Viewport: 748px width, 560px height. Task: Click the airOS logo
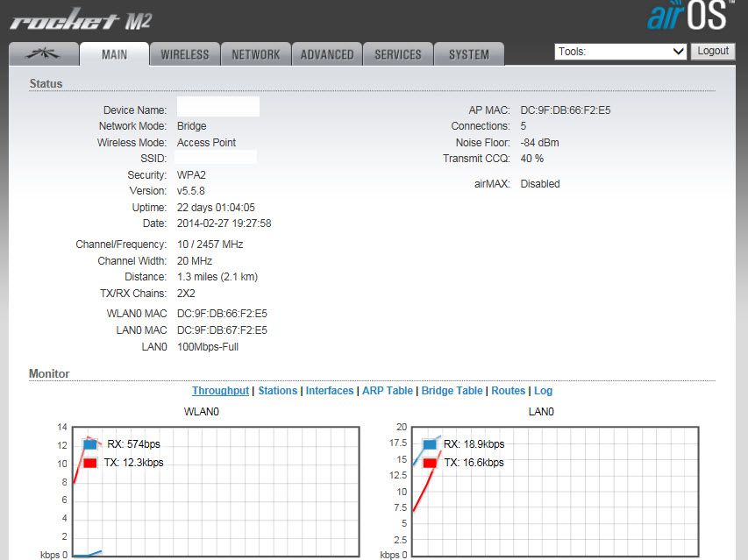(689, 16)
